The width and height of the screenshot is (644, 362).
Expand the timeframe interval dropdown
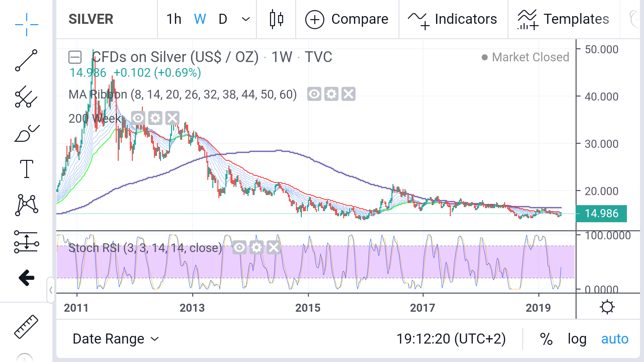point(245,19)
